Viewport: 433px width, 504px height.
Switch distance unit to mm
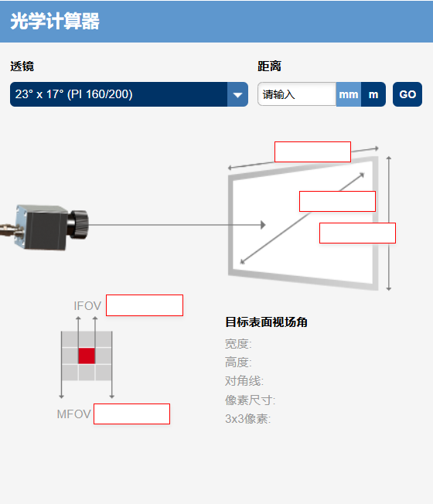tap(349, 94)
